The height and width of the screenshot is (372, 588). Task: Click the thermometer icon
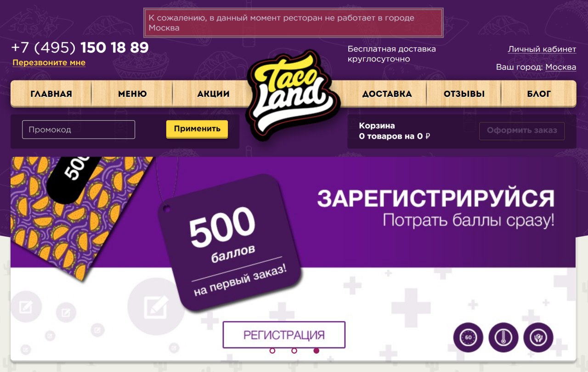(x=503, y=338)
